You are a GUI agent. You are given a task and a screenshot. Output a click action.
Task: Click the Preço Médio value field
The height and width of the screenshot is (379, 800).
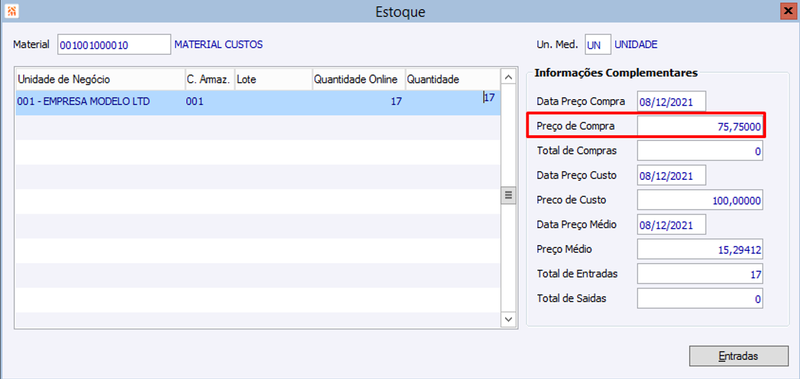click(x=700, y=249)
